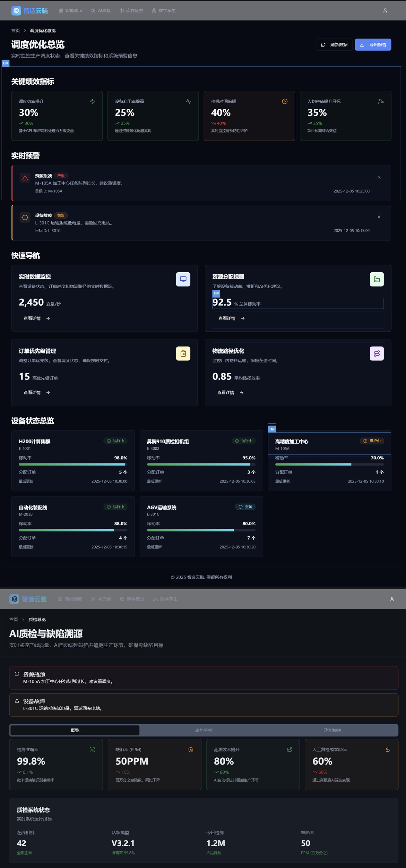Click the monitor icon on 实时数据监控 card

pos(183,279)
